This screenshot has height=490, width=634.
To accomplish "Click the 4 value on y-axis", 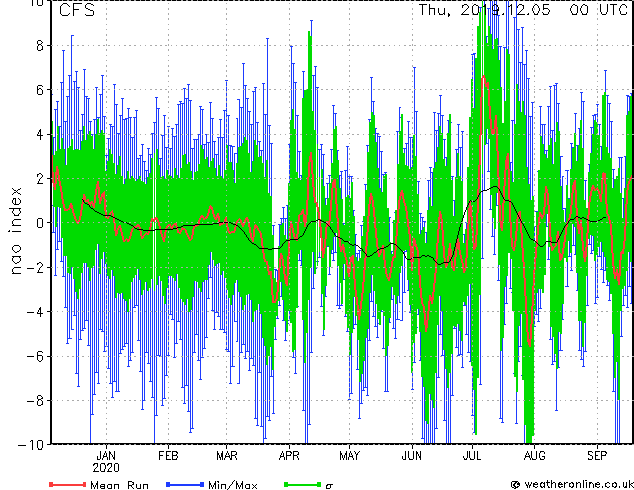I will coord(40,134).
